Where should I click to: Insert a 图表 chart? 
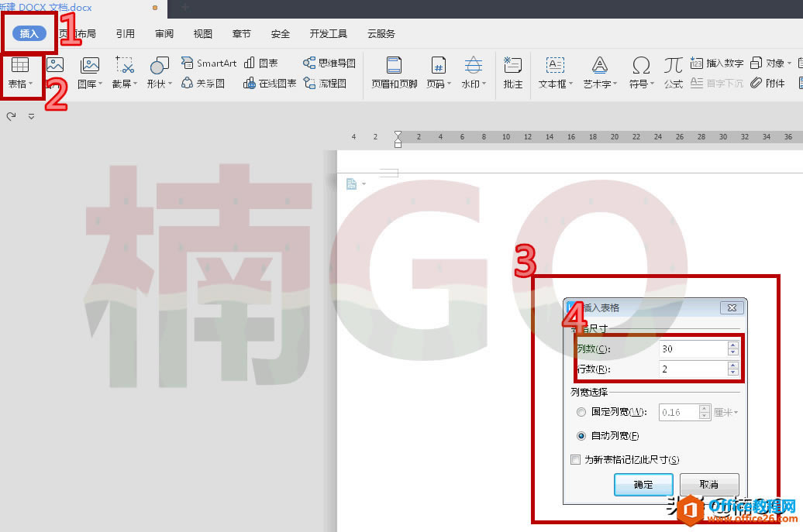pos(260,63)
